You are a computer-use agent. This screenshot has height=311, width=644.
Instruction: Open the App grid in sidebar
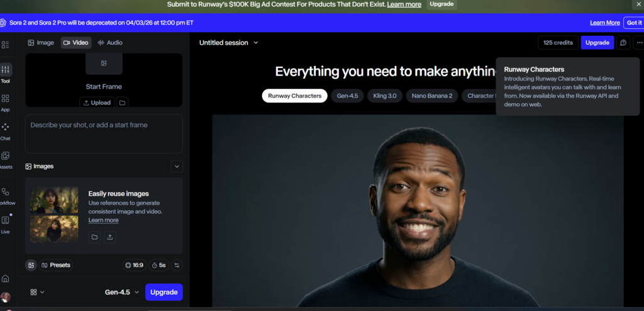click(x=6, y=99)
